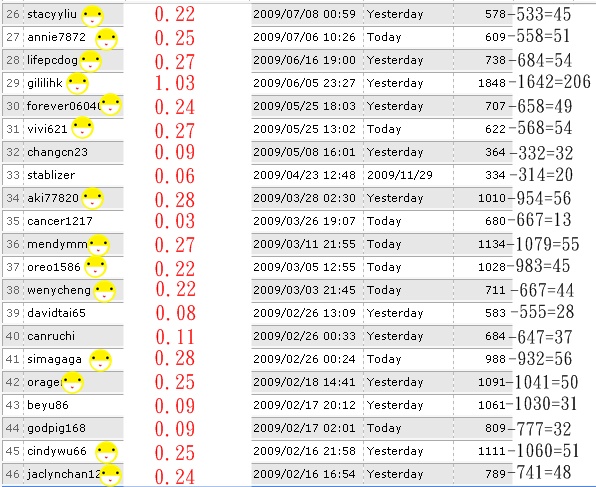Click the red value 0.08
The height and width of the screenshot is (487, 596).
176,313
